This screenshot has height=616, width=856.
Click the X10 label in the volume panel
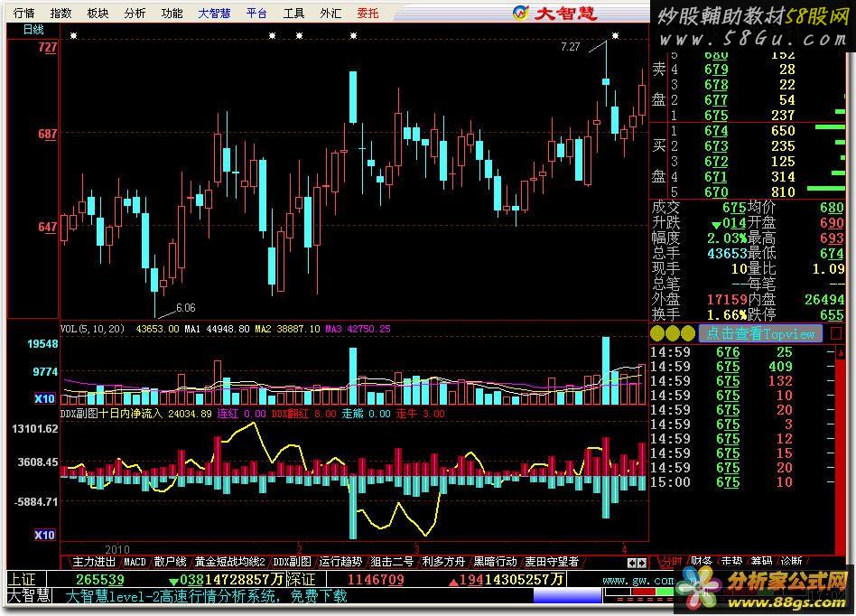tap(44, 398)
